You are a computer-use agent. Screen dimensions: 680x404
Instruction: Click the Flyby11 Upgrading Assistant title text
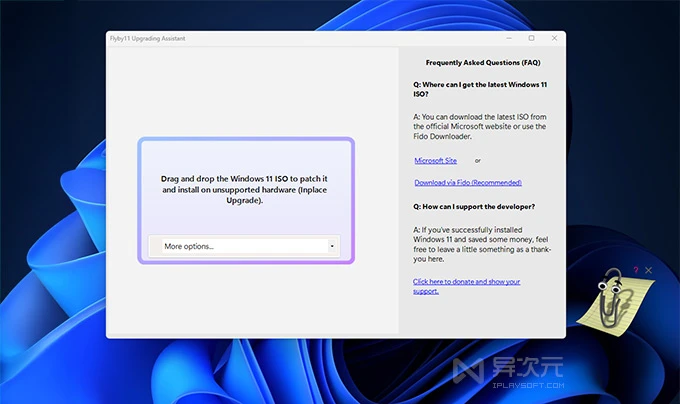[147, 39]
